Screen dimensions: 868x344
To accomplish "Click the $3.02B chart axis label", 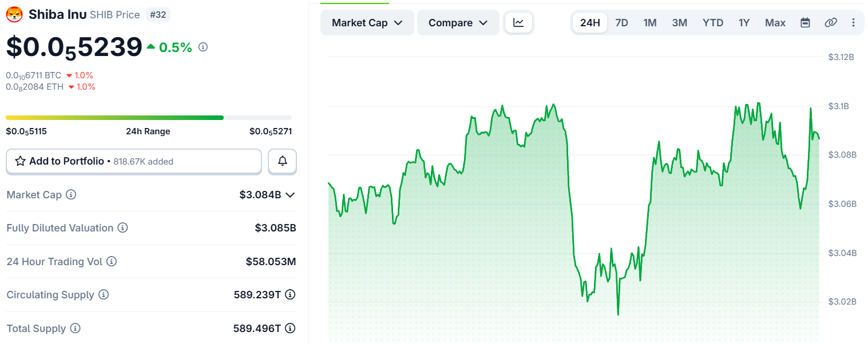I will pos(842,302).
